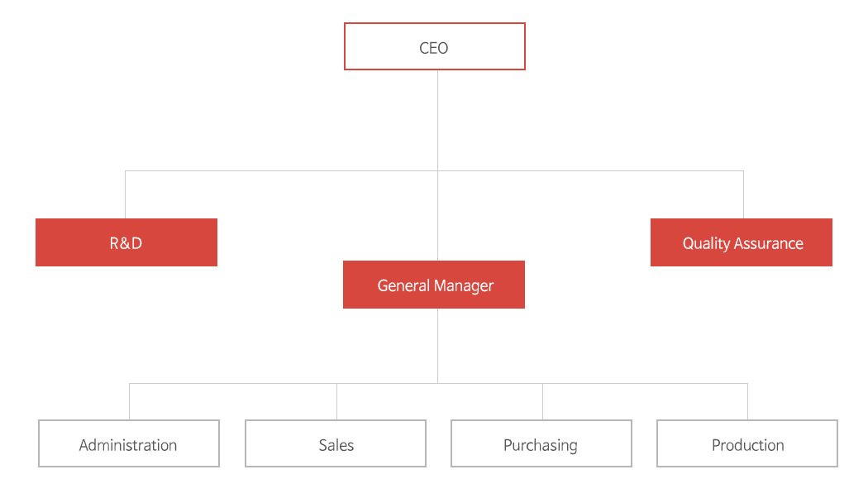Click the vertical connector line directly below CEO
The width and height of the screenshot is (868, 503).
point(438,120)
